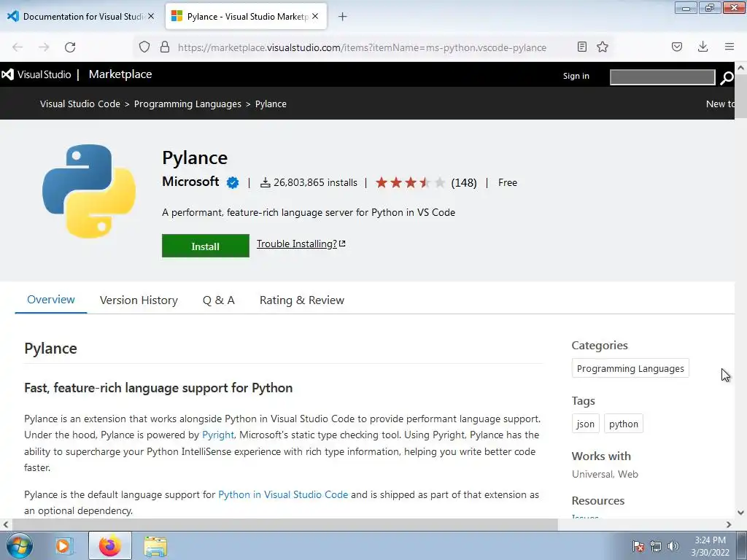Open the Marketplace home link
The width and height of the screenshot is (747, 560).
(x=120, y=74)
